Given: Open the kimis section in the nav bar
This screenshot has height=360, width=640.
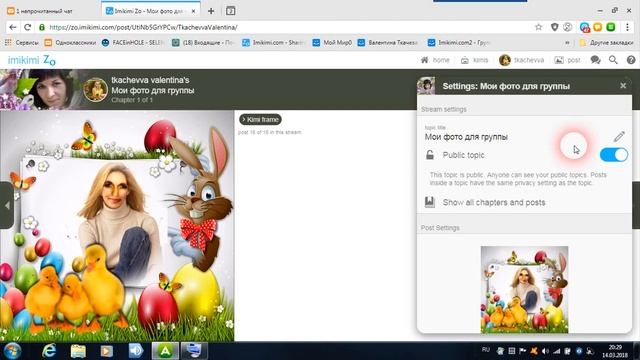Looking at the screenshot, I should 474,60.
